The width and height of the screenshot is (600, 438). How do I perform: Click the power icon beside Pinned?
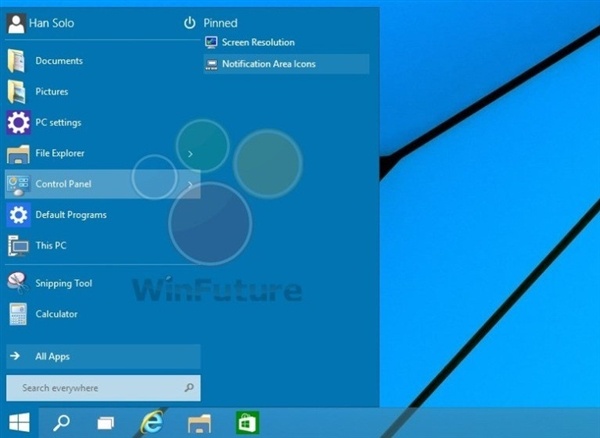(x=189, y=23)
